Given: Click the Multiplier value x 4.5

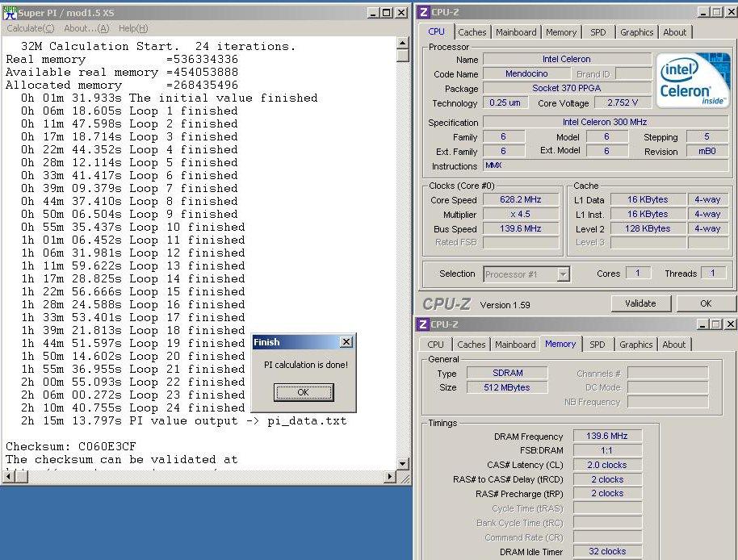Looking at the screenshot, I should click(x=521, y=214).
